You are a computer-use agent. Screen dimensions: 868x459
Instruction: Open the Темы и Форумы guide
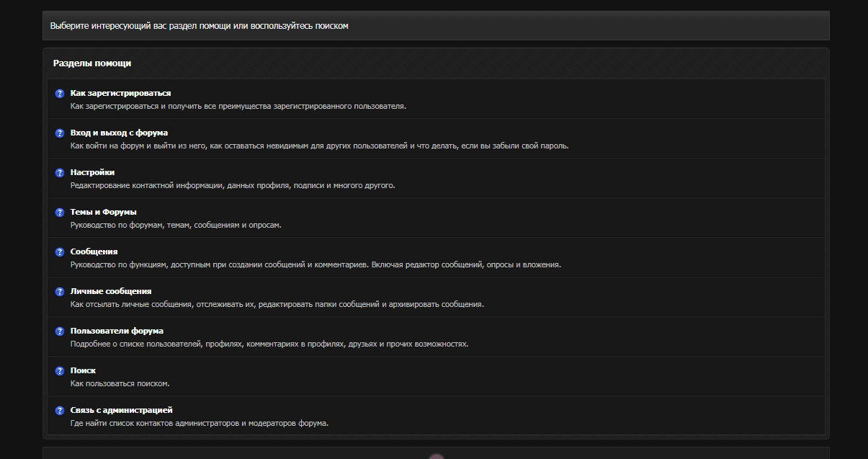(103, 212)
